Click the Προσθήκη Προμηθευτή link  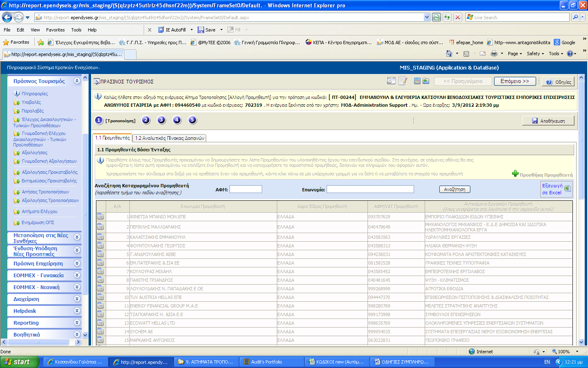click(x=546, y=175)
